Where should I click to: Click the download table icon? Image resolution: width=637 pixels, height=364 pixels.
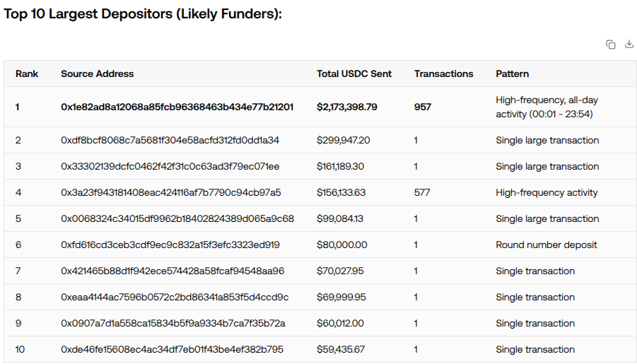pos(629,45)
